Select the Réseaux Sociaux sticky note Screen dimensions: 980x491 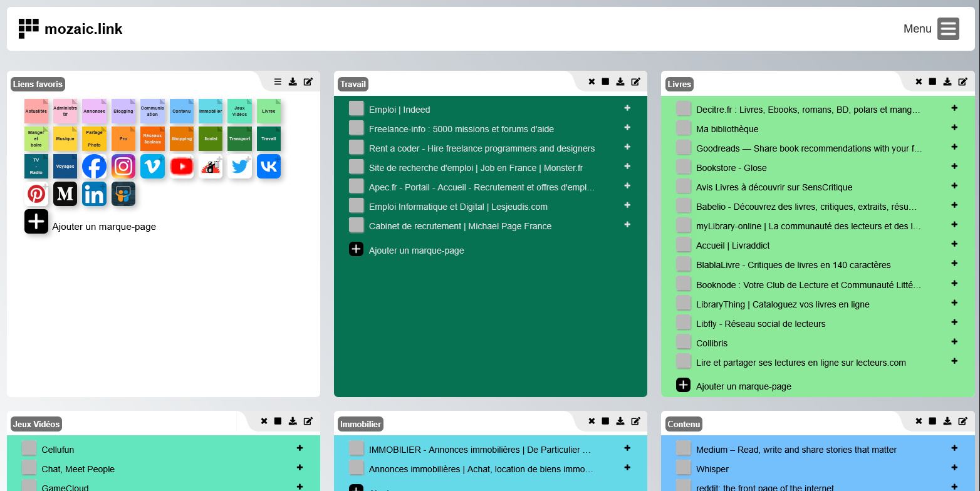pyautogui.click(x=152, y=138)
